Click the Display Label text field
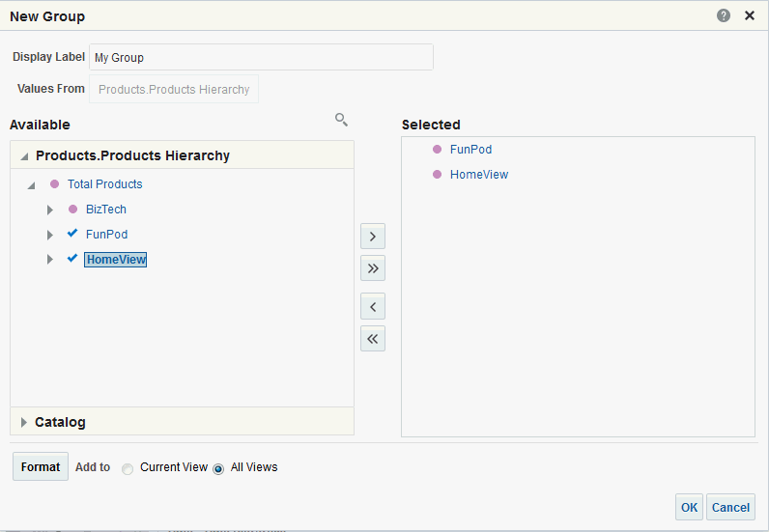Image resolution: width=769 pixels, height=532 pixels. 261,57
